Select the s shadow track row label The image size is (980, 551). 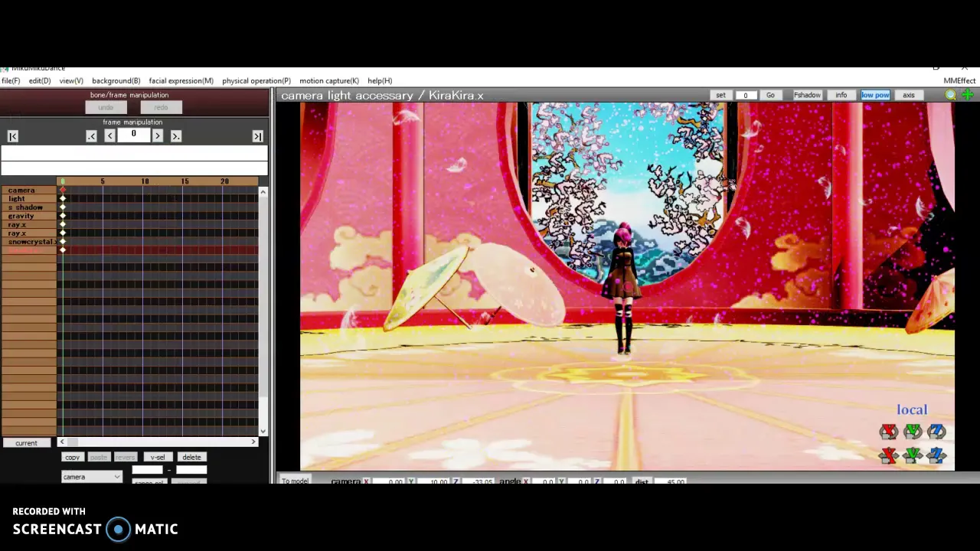pyautogui.click(x=29, y=207)
